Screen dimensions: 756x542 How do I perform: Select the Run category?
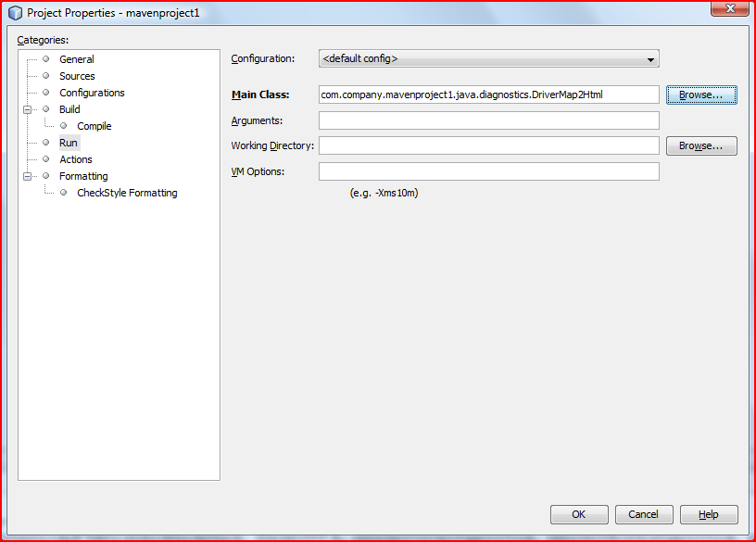[x=69, y=143]
